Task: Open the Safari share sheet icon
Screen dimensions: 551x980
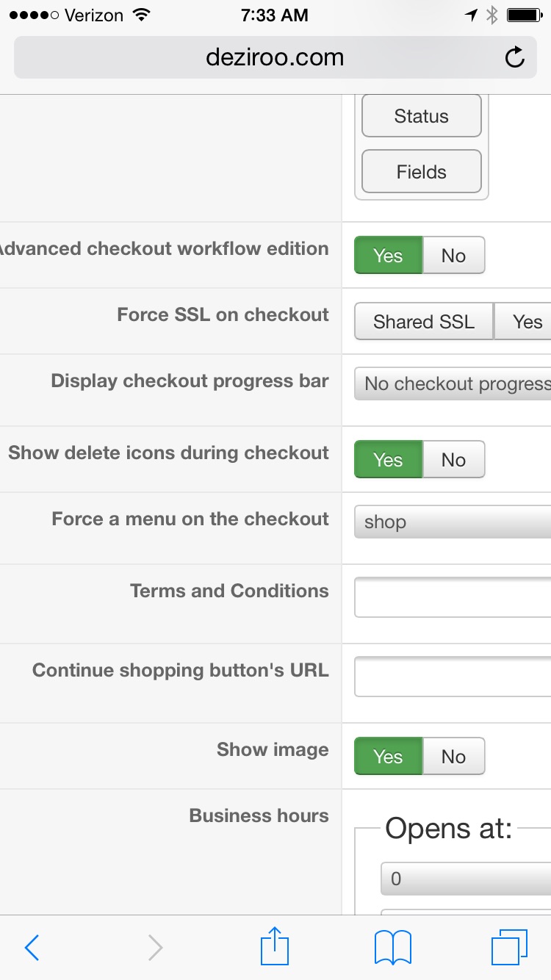Action: point(275,946)
